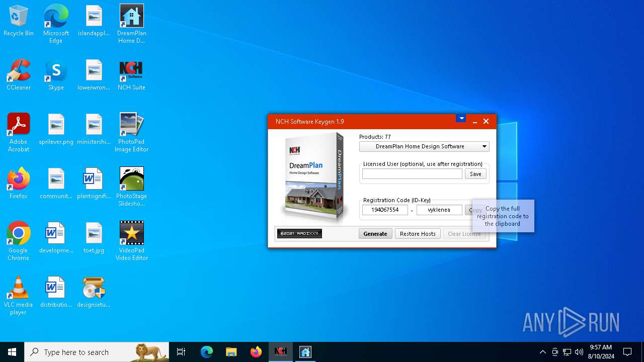Click the registration key field vyklenea
Image resolution: width=644 pixels, height=362 pixels.
(439, 210)
